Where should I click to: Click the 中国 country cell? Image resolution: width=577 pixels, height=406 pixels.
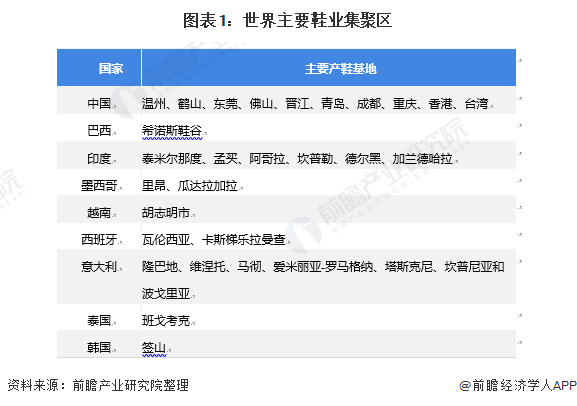tap(99, 103)
